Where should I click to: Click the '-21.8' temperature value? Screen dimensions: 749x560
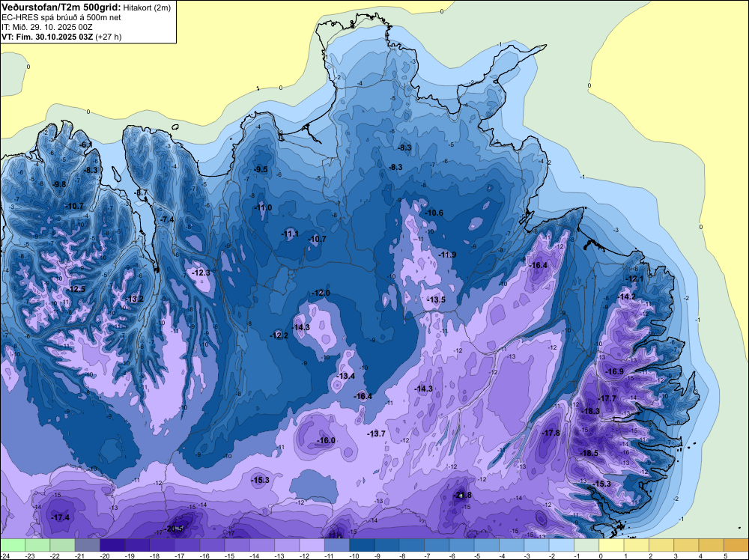point(462,495)
